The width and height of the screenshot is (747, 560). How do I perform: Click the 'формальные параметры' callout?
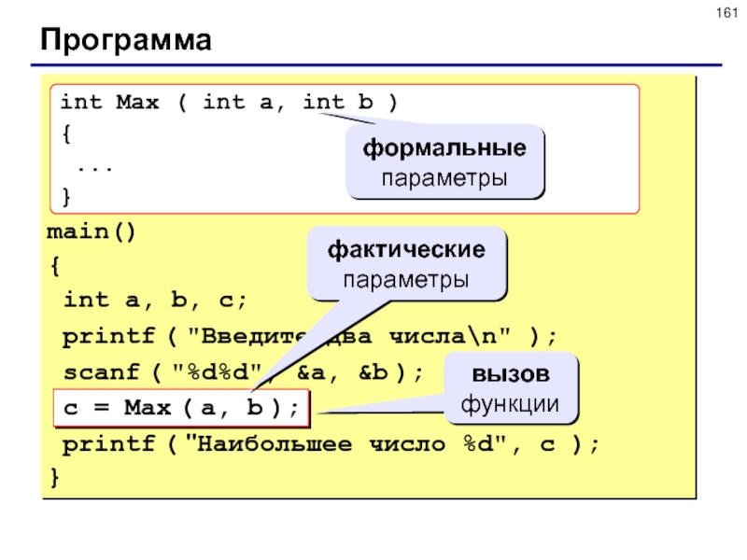(x=445, y=161)
